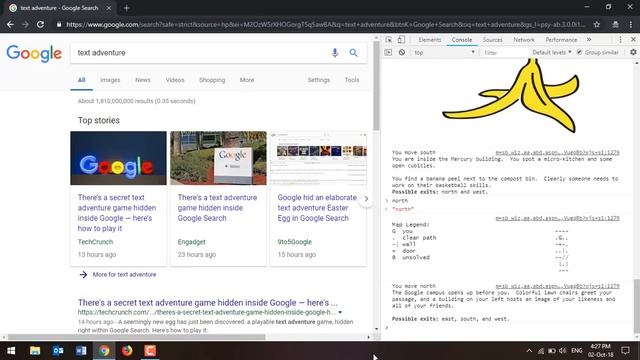Reload the page with the refresh icon
The image size is (640, 360).
[40, 24]
